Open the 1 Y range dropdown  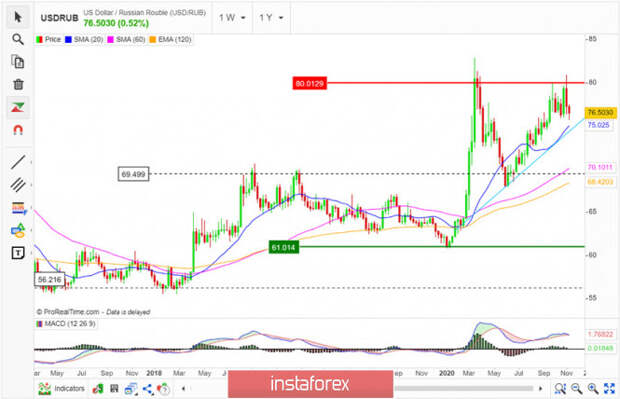tap(271, 18)
